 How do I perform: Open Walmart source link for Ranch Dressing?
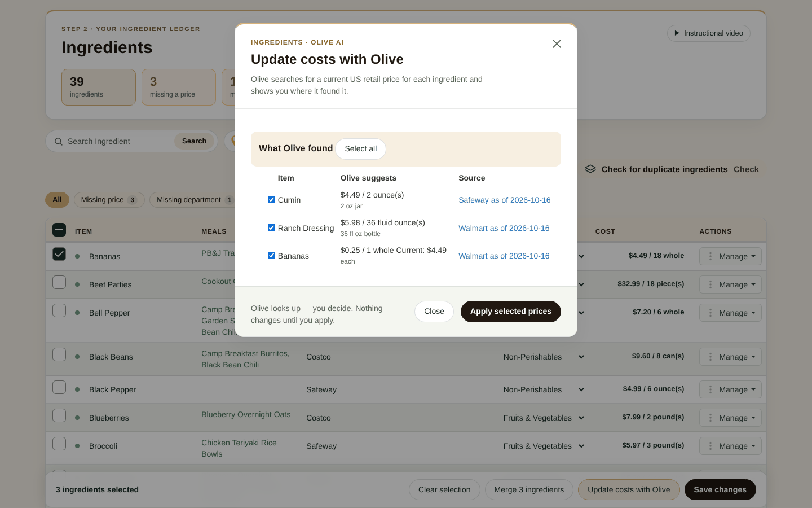tap(504, 228)
